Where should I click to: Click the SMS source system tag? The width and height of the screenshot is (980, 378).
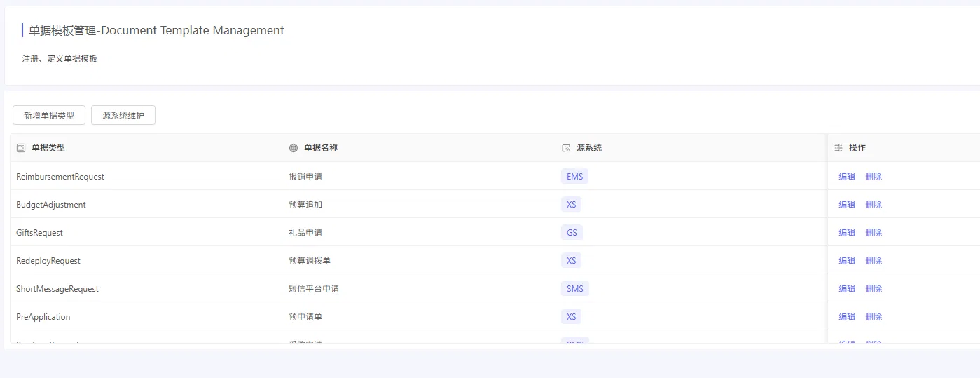coord(575,288)
